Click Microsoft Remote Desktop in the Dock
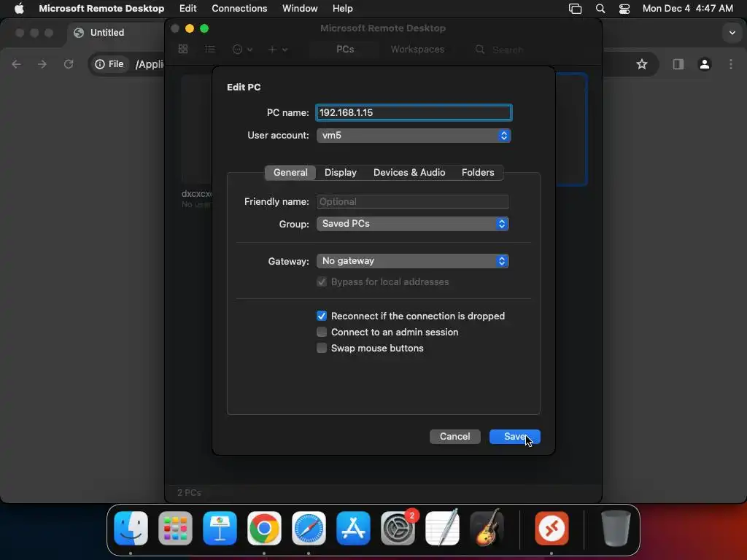The height and width of the screenshot is (560, 747). (x=551, y=528)
